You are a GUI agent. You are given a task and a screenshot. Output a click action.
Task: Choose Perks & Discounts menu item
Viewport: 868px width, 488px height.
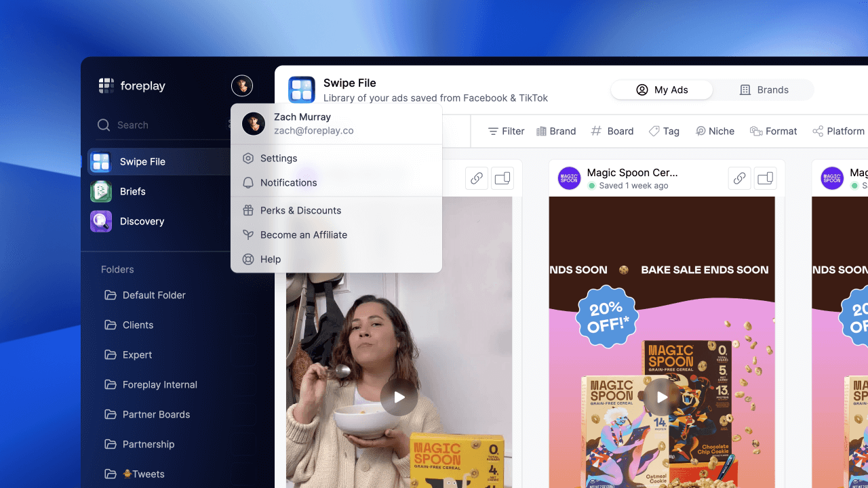(336, 211)
